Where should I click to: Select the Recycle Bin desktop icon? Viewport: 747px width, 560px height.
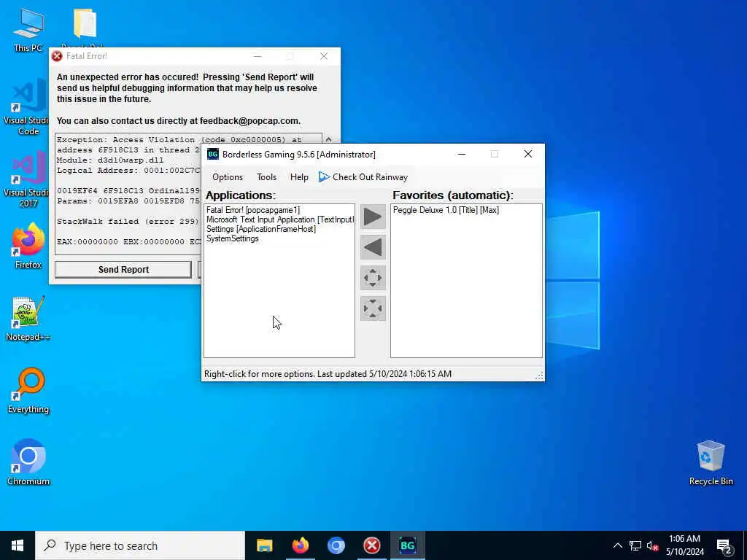711,463
